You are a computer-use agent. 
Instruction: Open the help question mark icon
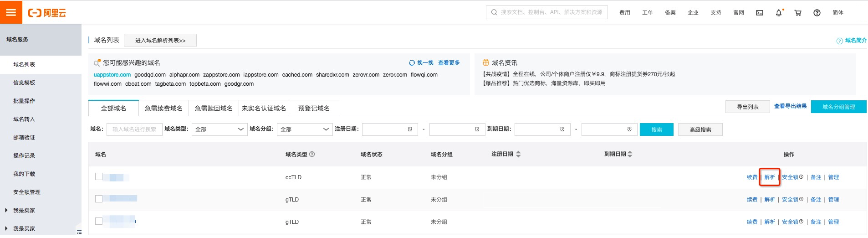(817, 13)
